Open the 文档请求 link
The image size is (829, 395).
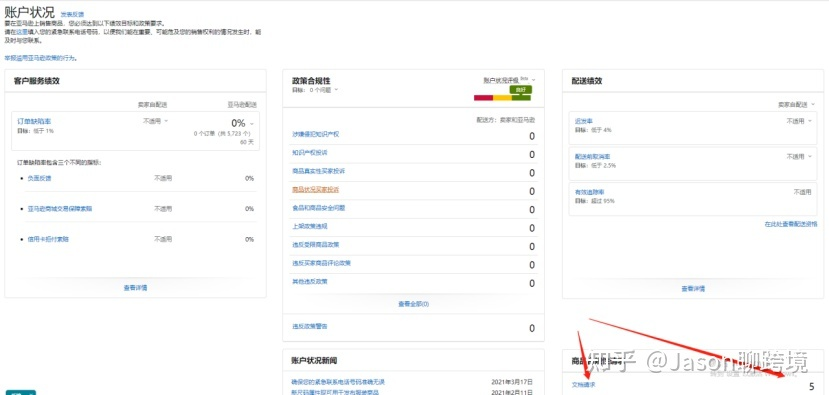click(583, 384)
